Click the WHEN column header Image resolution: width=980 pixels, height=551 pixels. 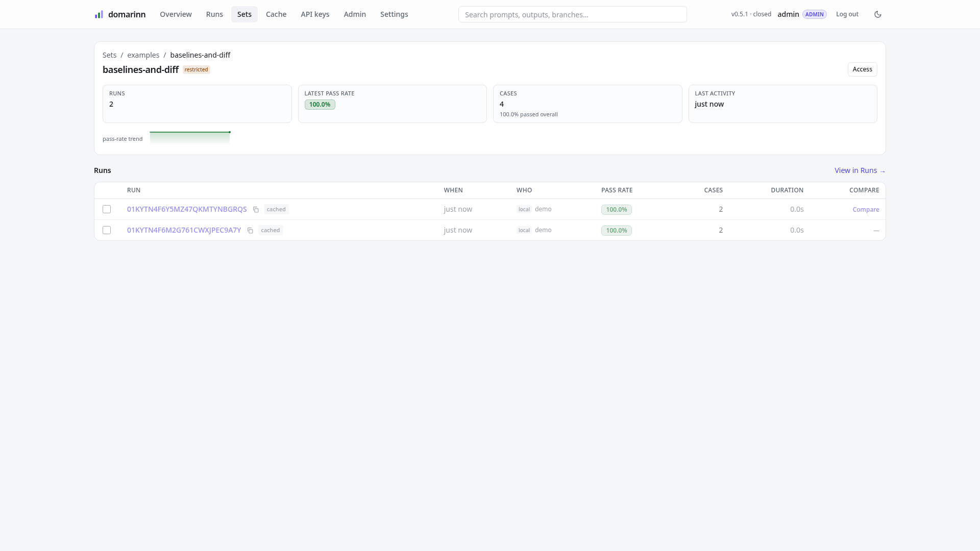coord(453,190)
